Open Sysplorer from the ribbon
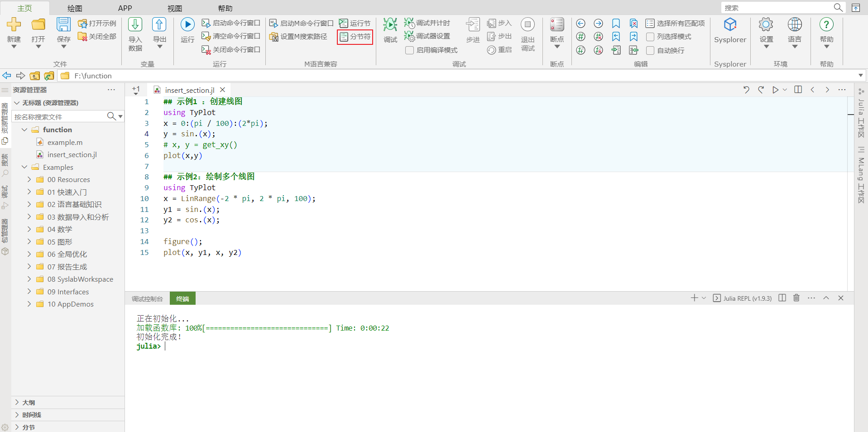Image resolution: width=868 pixels, height=432 pixels. (730, 25)
